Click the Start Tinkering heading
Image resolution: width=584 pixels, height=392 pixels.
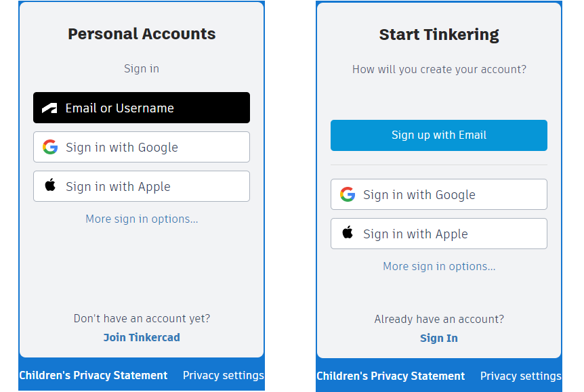tap(439, 35)
